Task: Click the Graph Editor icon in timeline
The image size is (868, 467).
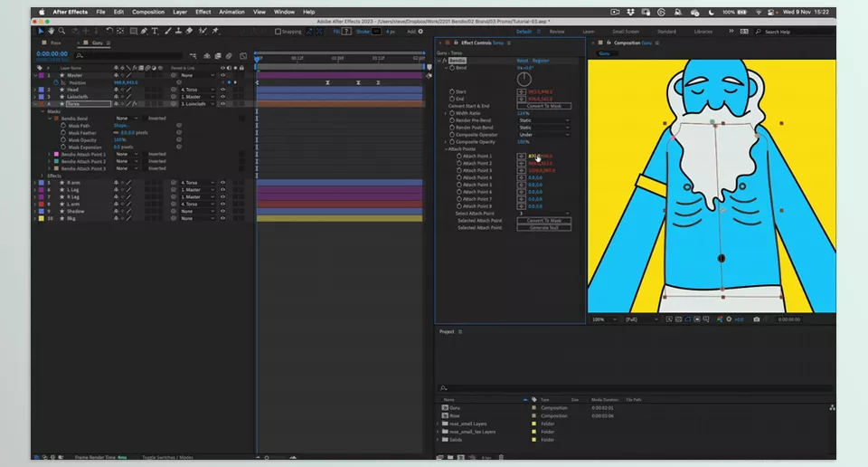Action: tap(243, 56)
